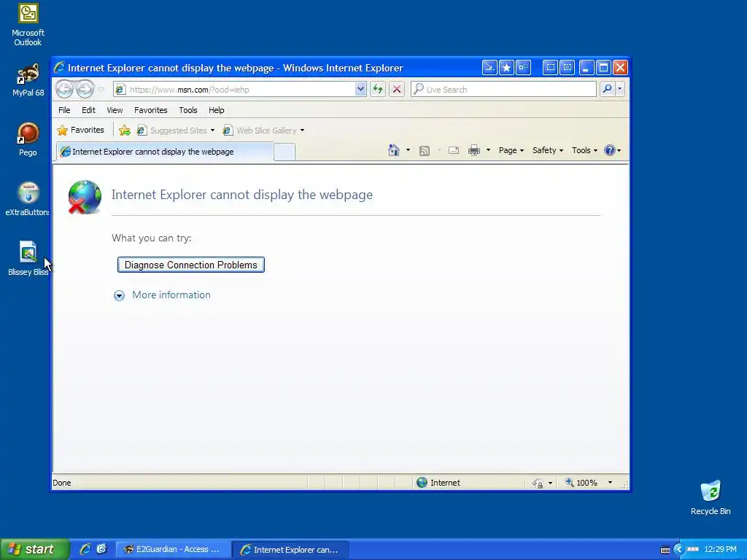Click Add to Favorites Bar star icon
This screenshot has height=560, width=747.
click(x=124, y=131)
